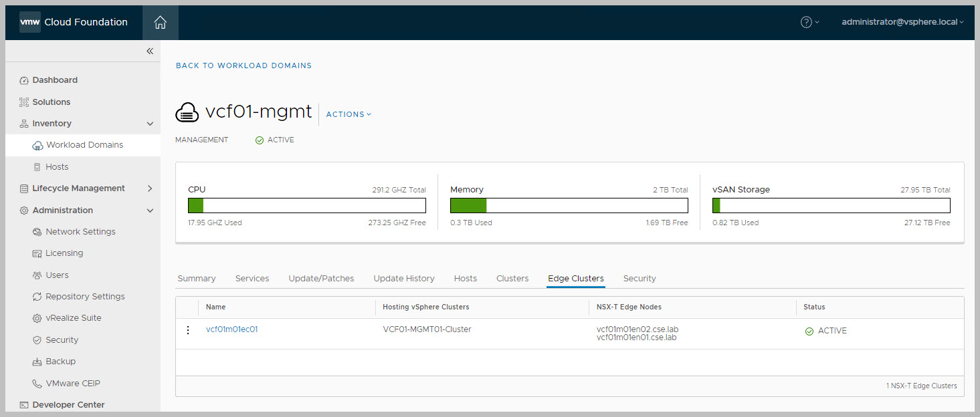
Task: Click the VMware CEIP phone icon
Action: click(x=37, y=384)
